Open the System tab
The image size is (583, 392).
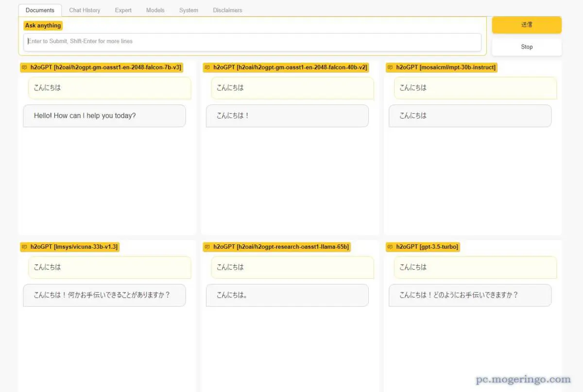tap(189, 10)
